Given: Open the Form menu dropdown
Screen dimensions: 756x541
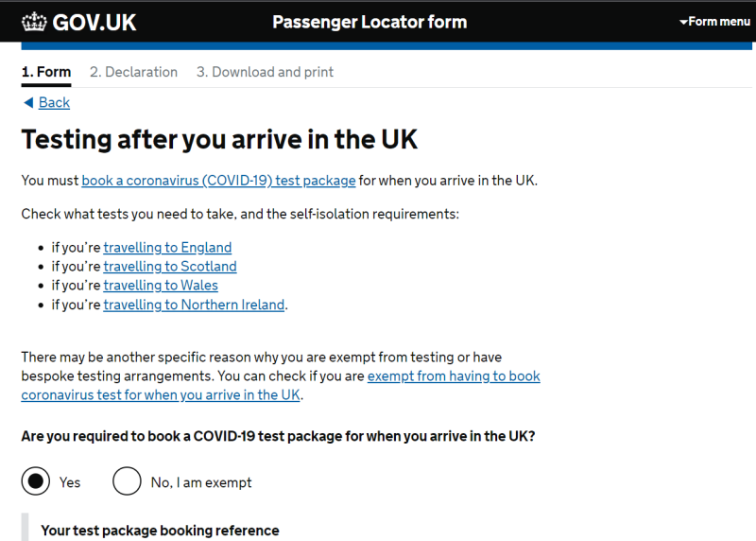Looking at the screenshot, I should [714, 21].
